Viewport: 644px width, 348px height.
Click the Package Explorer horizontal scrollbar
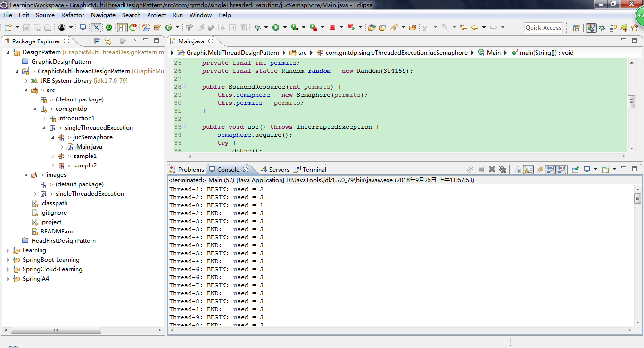(x=56, y=330)
